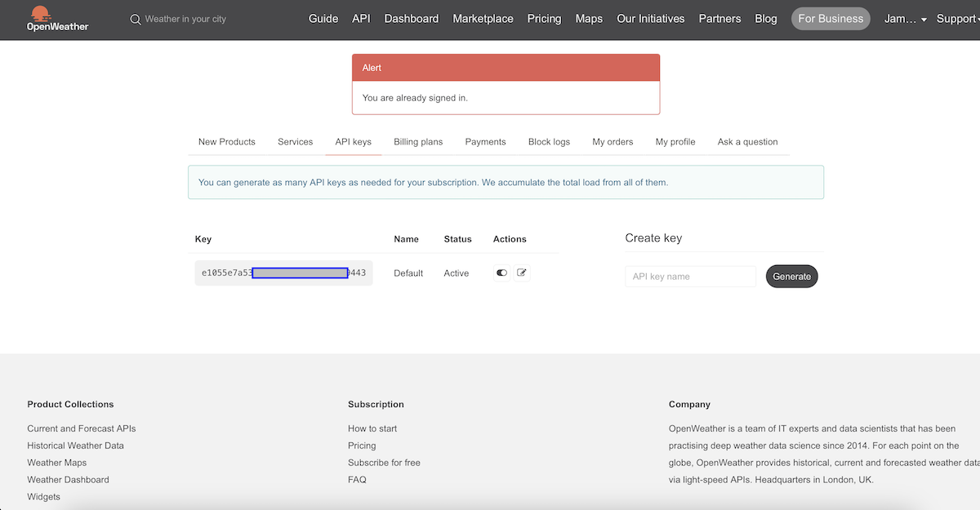980x510 pixels.
Task: Switch to the My profile tab
Action: [675, 142]
